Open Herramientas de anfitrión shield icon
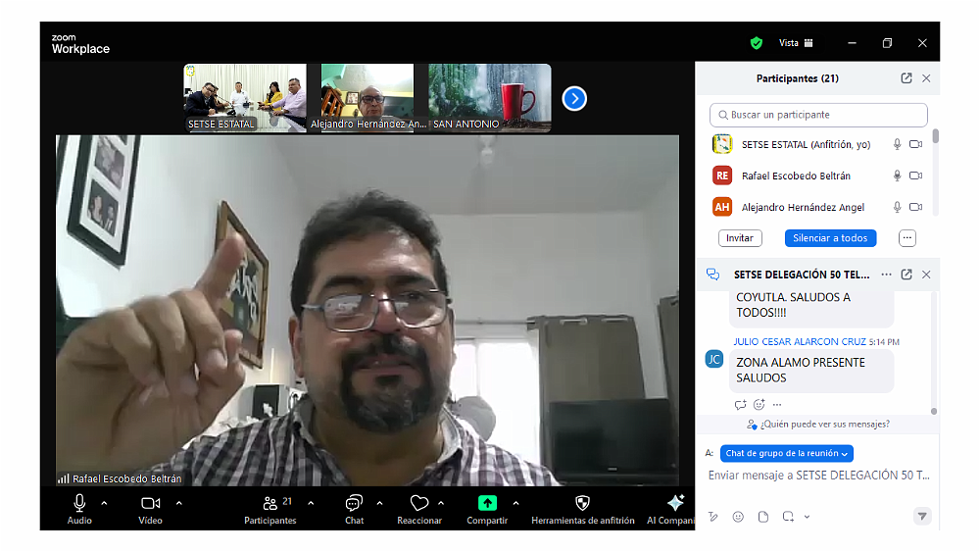Viewport: 980px width, 552px height. [x=582, y=503]
